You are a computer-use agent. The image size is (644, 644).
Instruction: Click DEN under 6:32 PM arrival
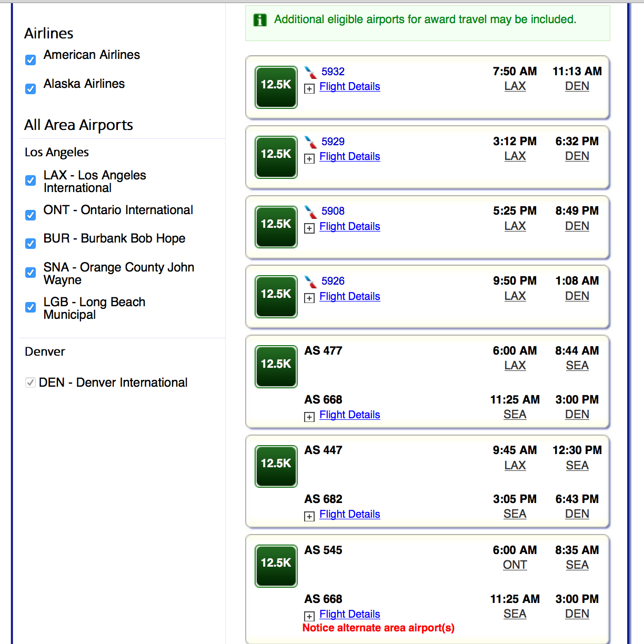(x=577, y=156)
